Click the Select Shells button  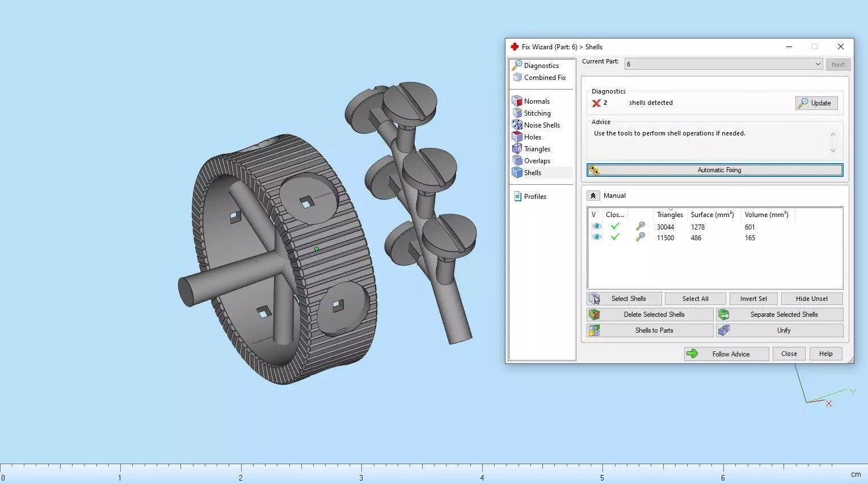point(624,299)
